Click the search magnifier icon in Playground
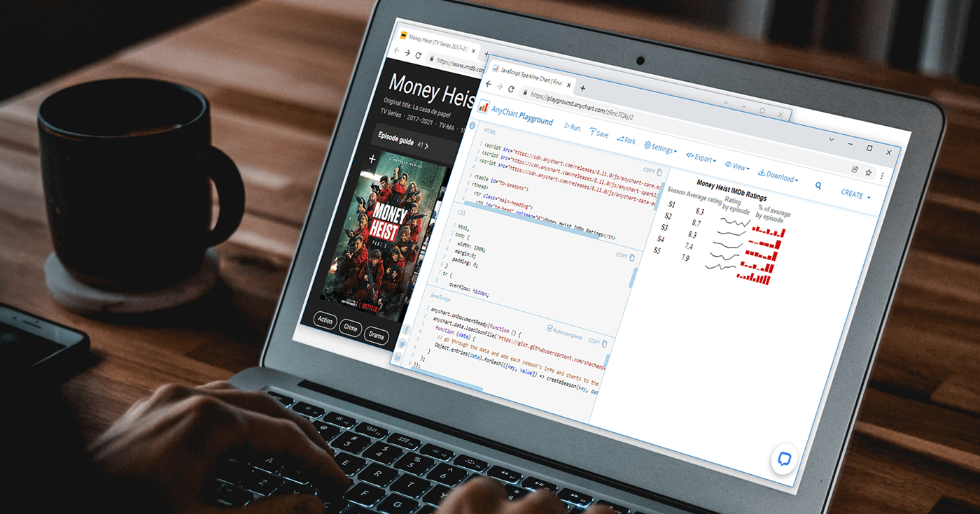Screen dimensions: 980x514 818,186
